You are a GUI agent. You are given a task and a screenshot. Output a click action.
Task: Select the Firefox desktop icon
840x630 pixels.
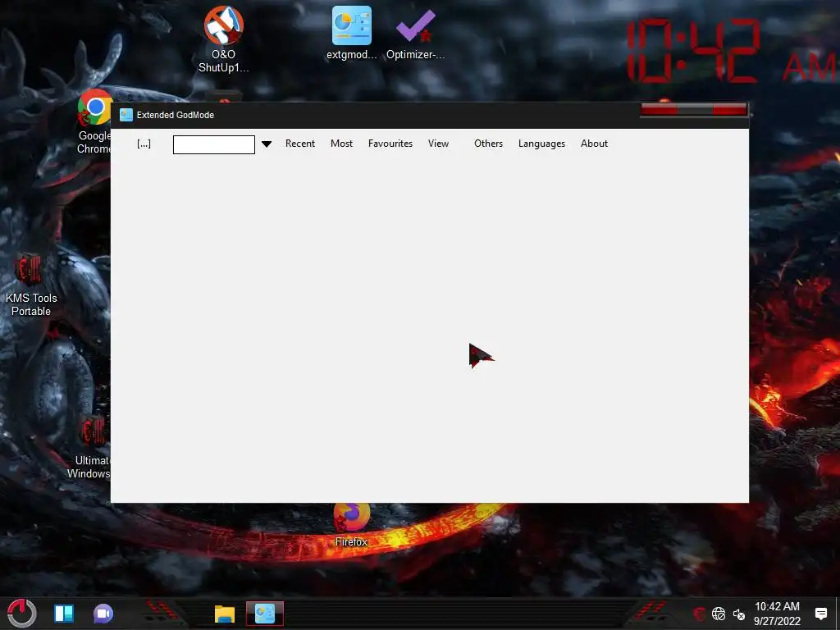click(351, 525)
